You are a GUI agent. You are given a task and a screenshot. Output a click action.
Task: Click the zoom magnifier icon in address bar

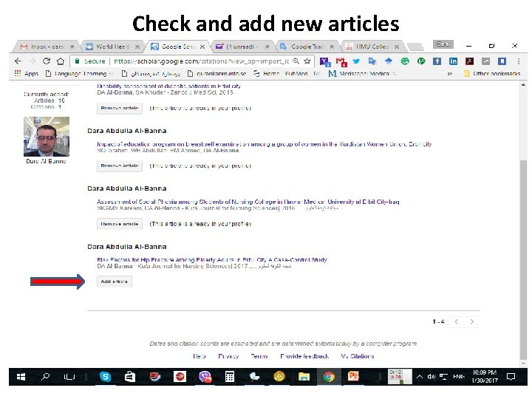coord(296,61)
